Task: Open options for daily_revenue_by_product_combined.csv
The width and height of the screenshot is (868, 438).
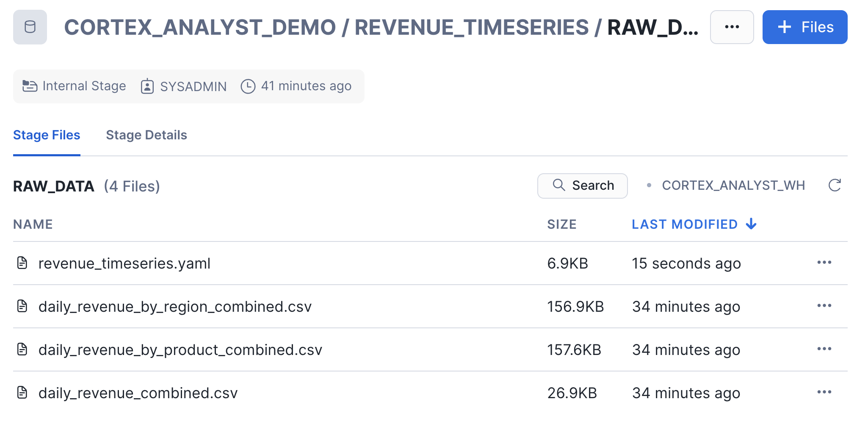Action: click(x=824, y=349)
